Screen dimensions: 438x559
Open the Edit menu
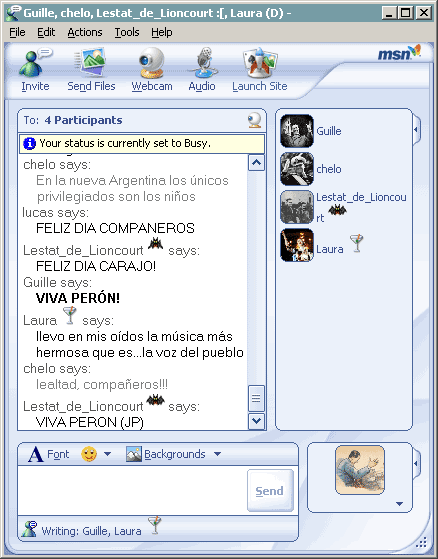tap(46, 32)
